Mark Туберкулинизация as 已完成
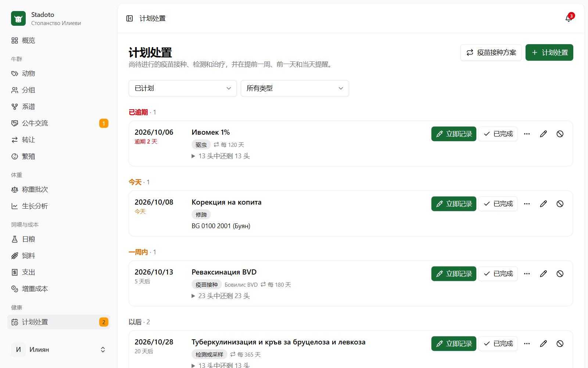 click(x=498, y=344)
